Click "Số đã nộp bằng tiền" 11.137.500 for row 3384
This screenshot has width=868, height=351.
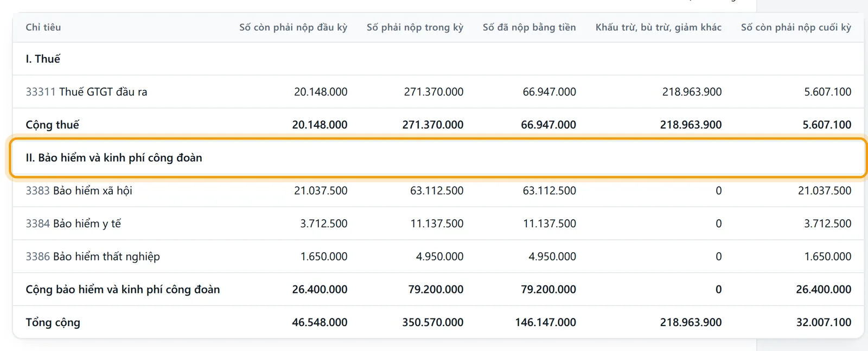549,224
